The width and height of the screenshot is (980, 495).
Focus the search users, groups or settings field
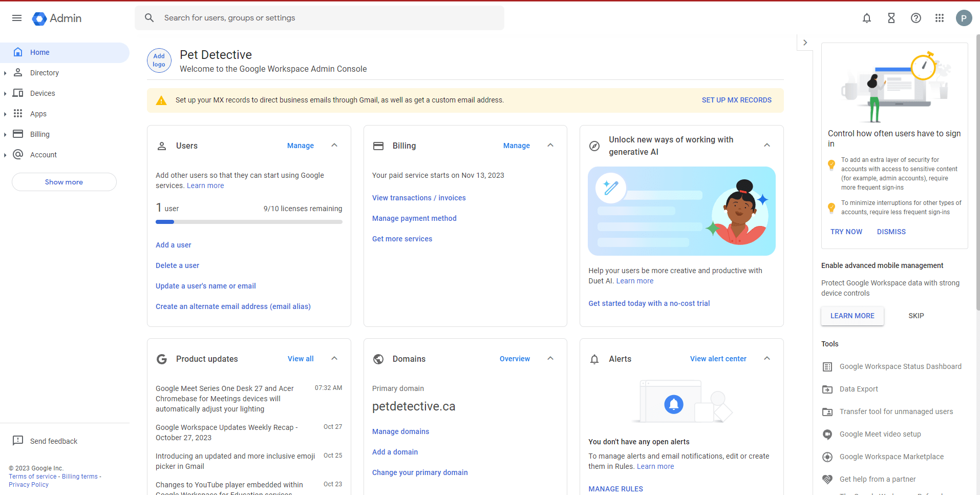click(328, 18)
